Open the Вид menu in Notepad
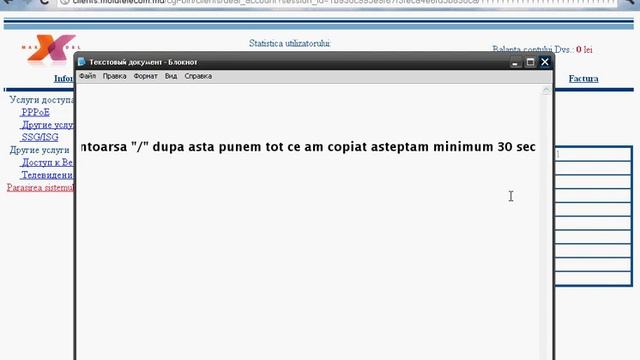 (x=171, y=76)
